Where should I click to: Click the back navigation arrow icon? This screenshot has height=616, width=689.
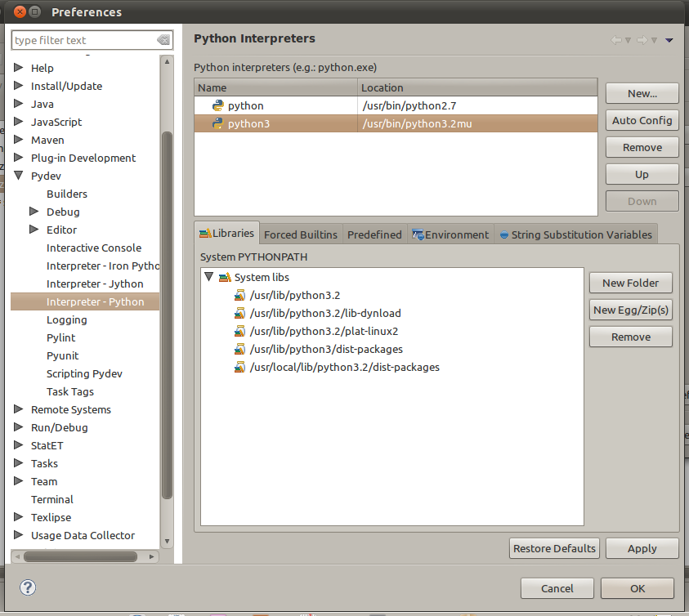click(x=616, y=40)
